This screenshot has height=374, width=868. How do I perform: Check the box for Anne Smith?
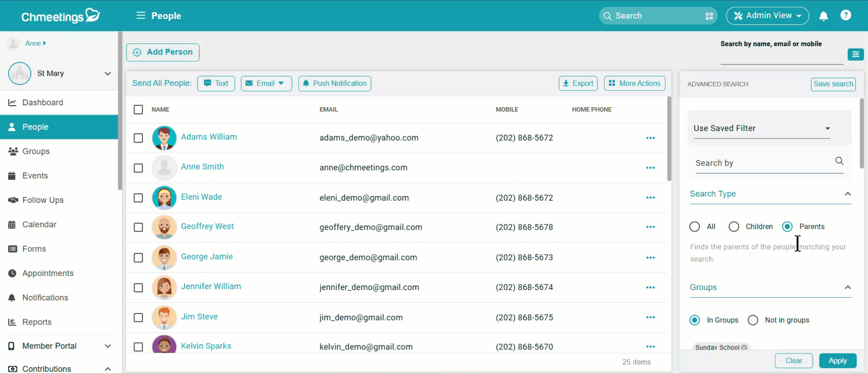coord(139,168)
